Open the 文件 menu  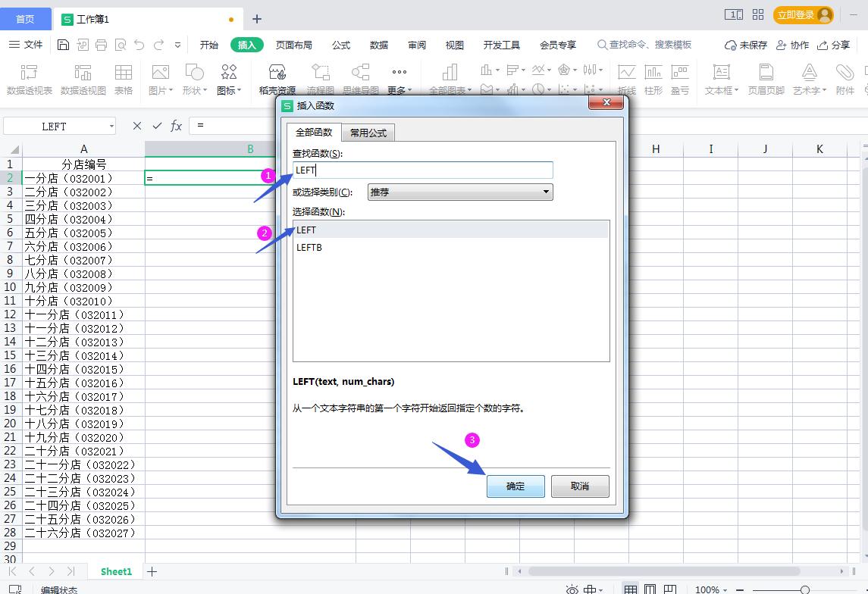[26, 45]
